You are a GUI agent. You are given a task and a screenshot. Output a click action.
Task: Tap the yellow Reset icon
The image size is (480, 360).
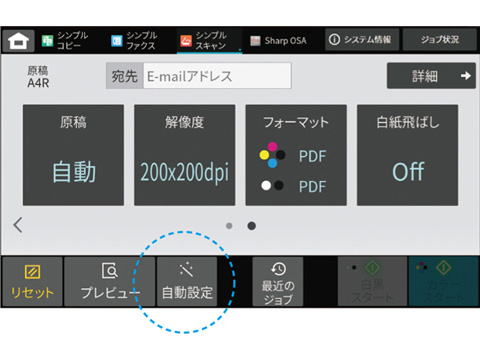coord(32,272)
